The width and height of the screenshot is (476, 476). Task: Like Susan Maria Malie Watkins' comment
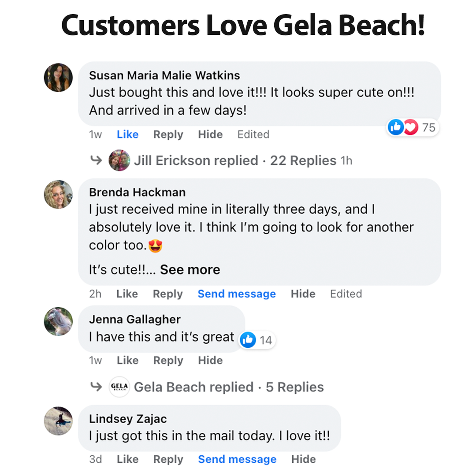127,134
